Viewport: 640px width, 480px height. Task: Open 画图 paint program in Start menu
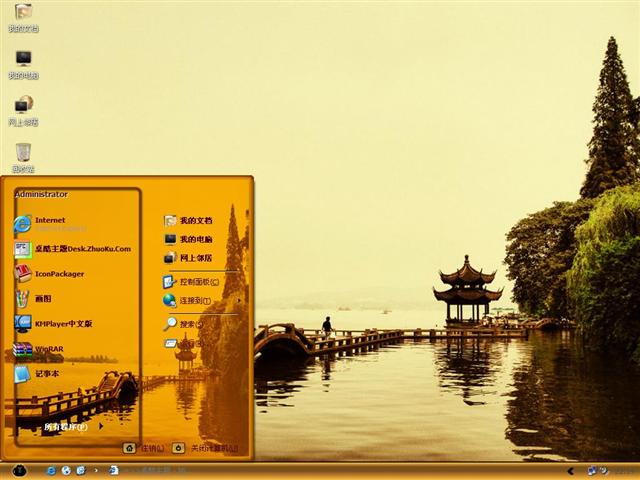(x=33, y=299)
